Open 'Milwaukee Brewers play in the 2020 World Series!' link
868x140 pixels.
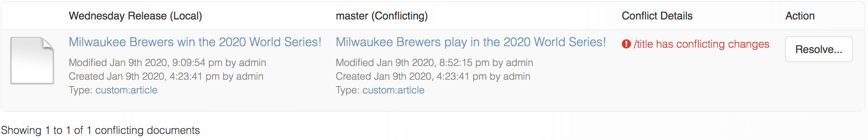(x=471, y=42)
